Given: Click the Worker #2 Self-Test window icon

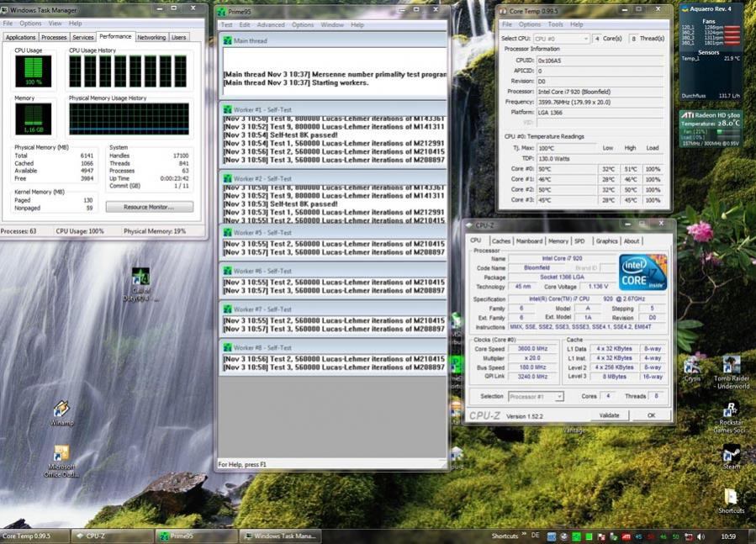Looking at the screenshot, I should click(228, 178).
